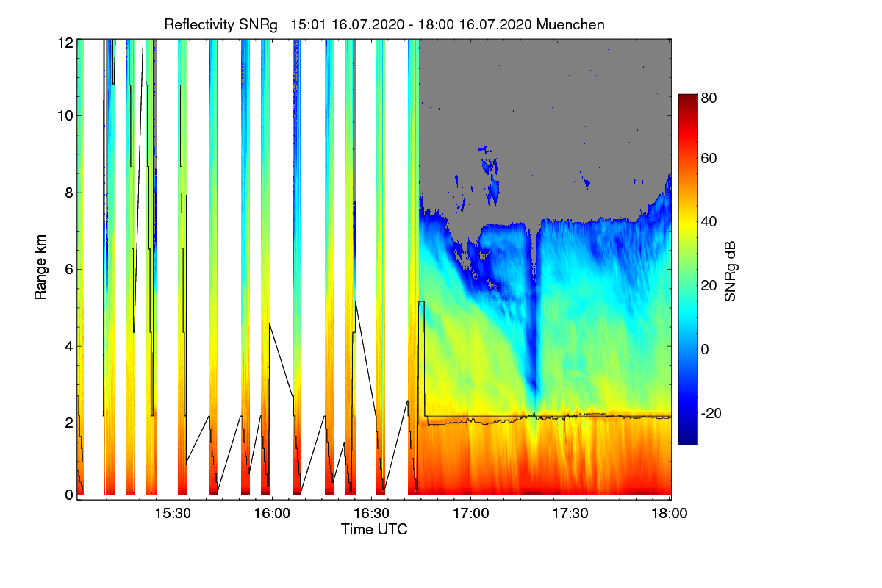Click the plot title 'Reflectivity SNRg'
The width and height of the screenshot is (882, 588).
221,24
